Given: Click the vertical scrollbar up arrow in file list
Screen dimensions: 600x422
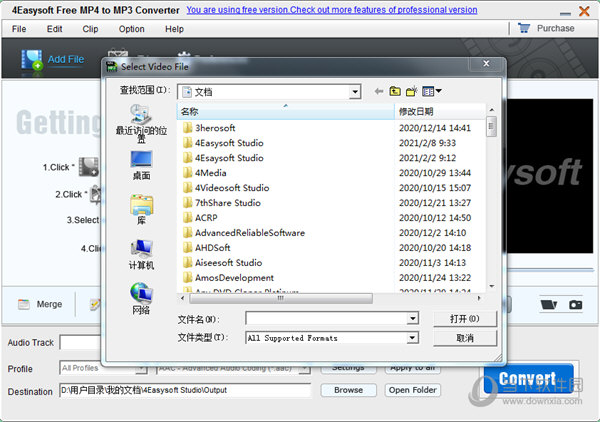Looking at the screenshot, I should (492, 110).
